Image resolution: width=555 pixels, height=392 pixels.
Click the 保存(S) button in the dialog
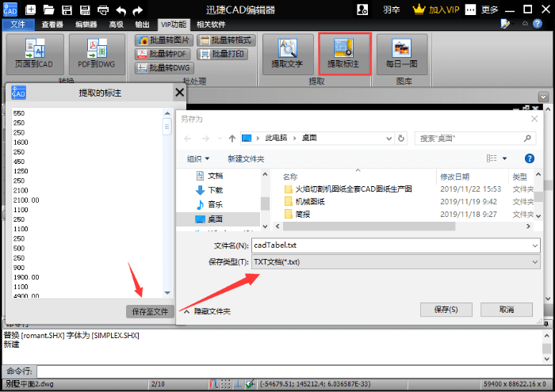446,310
